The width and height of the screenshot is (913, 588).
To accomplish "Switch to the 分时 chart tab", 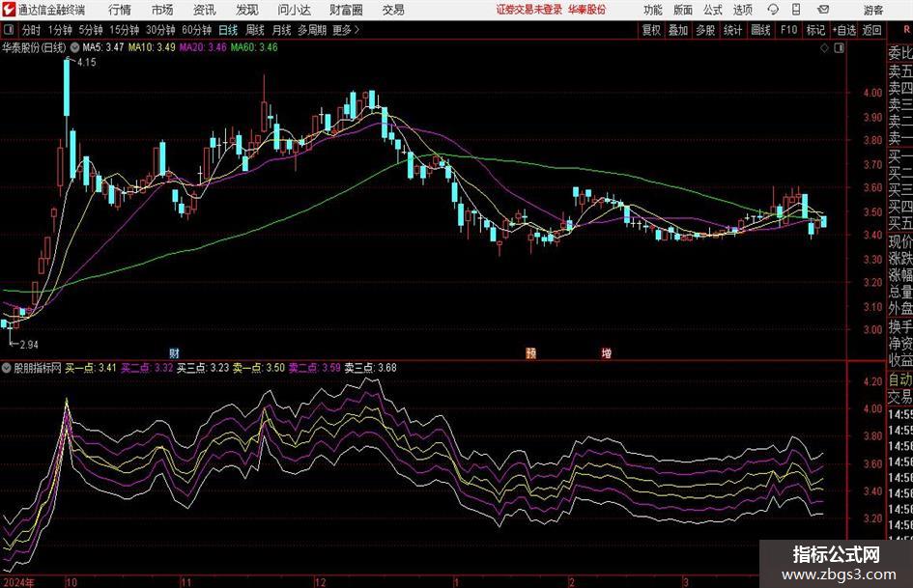I will (x=31, y=30).
